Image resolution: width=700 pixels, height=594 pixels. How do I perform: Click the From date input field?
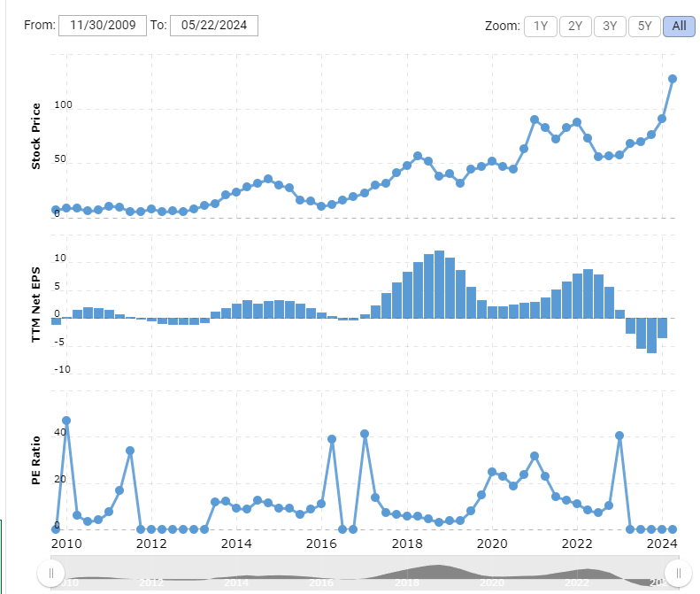(103, 26)
